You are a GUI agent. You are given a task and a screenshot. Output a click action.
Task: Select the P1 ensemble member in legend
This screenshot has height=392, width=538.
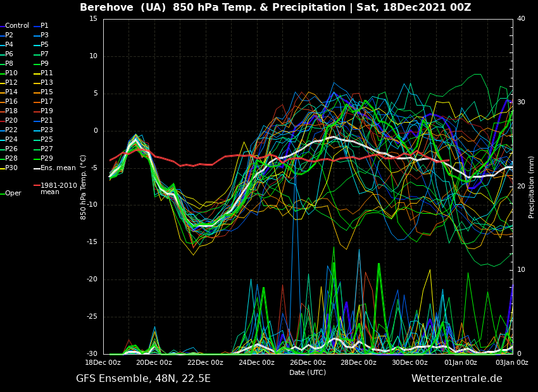(44, 26)
